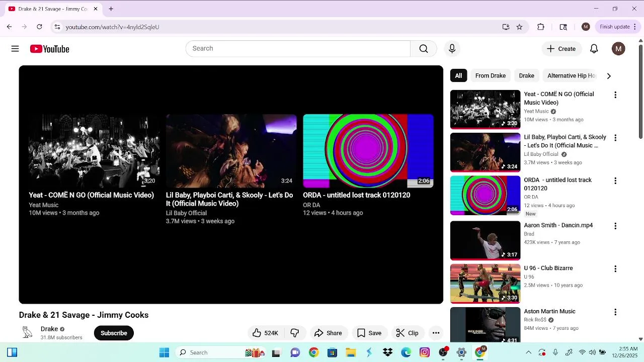This screenshot has width=644, height=362.
Task: Open the Drake channel name link
Action: pos(49,329)
